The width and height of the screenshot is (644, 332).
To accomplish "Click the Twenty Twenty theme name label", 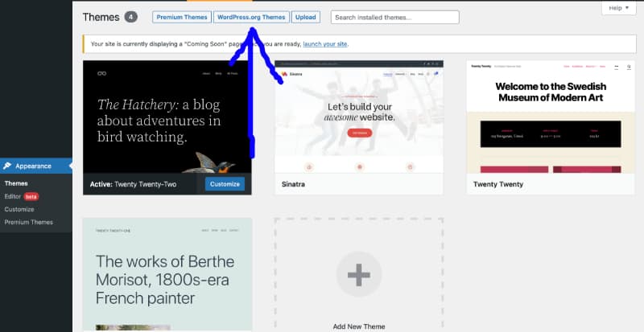I will 499,184.
